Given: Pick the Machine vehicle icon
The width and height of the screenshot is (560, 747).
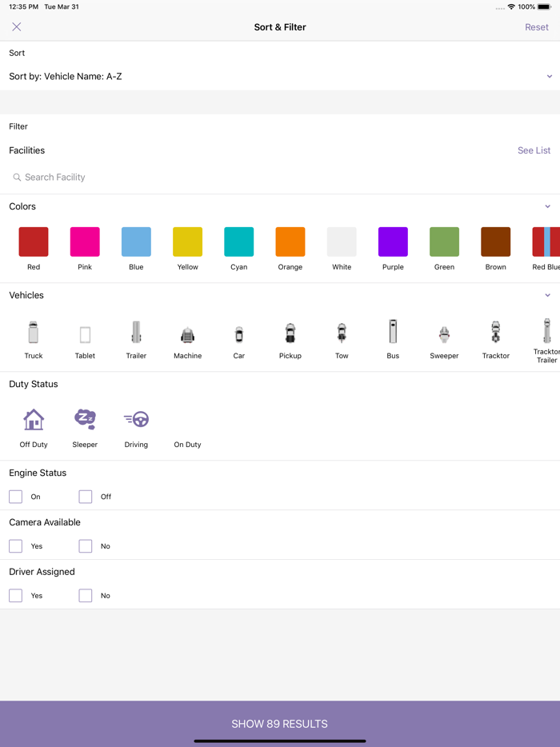Looking at the screenshot, I should point(188,335).
